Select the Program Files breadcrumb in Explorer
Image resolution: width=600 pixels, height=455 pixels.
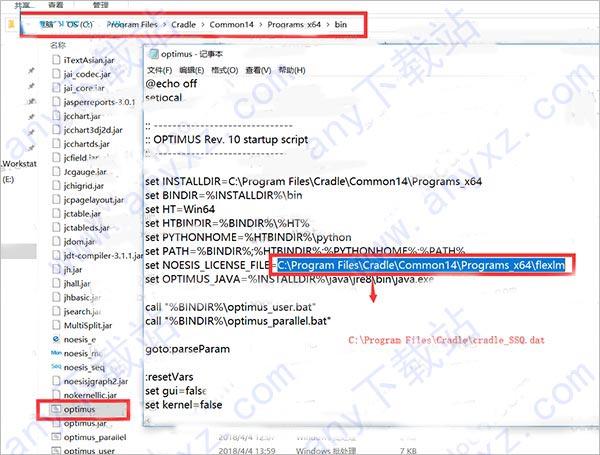tap(132, 24)
